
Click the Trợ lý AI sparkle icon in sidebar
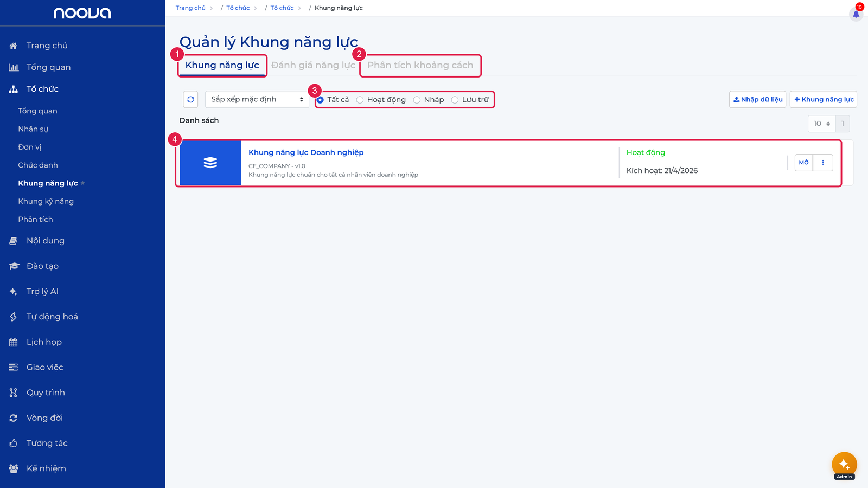[14, 291]
